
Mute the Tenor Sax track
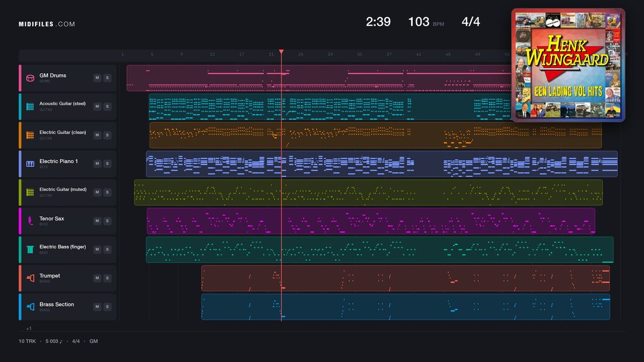click(x=97, y=221)
